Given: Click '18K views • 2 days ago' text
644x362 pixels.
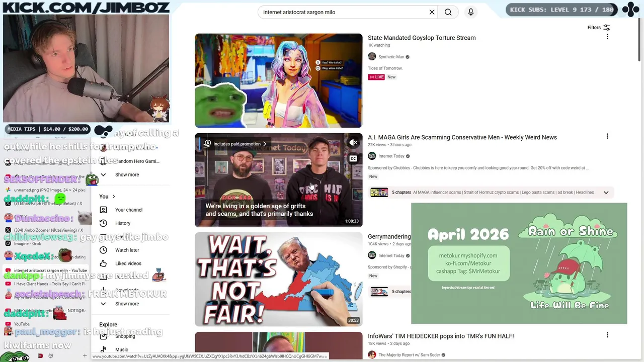Looking at the screenshot, I should 388,343.
